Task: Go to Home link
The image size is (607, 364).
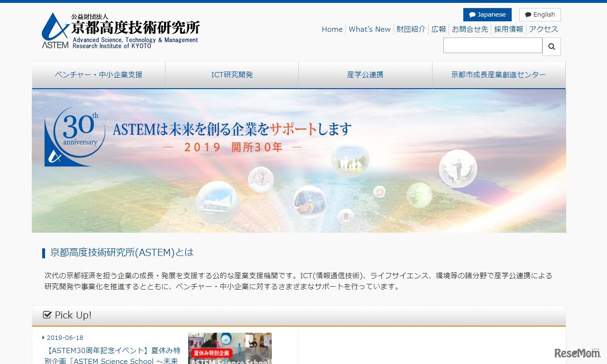Action: click(x=332, y=29)
